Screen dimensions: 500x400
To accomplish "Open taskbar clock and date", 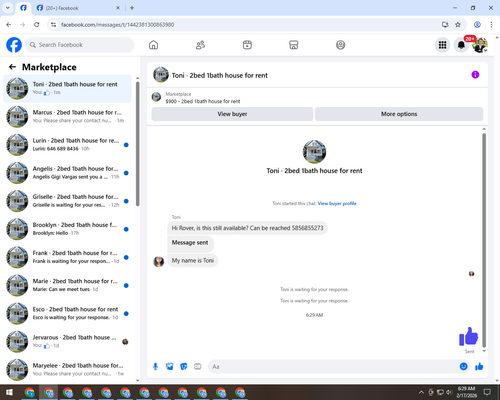I will point(466,392).
